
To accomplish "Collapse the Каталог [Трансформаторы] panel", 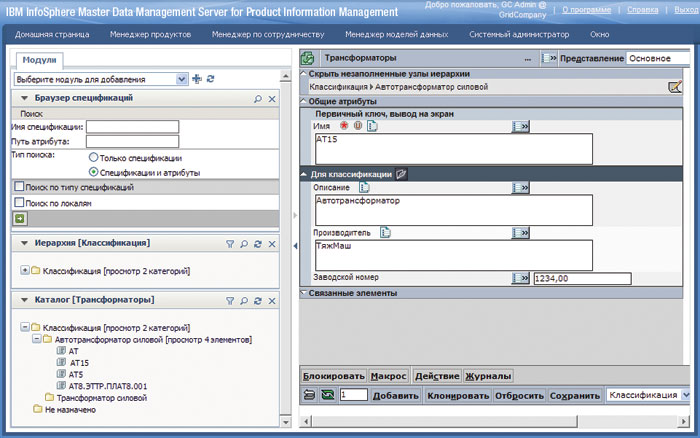I will [x=25, y=300].
